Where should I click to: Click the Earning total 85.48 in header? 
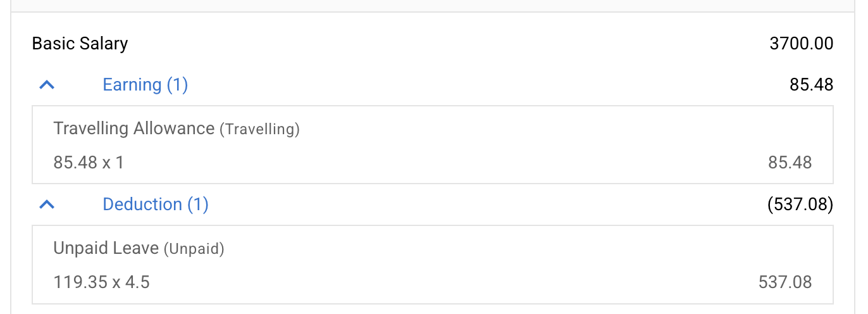811,85
